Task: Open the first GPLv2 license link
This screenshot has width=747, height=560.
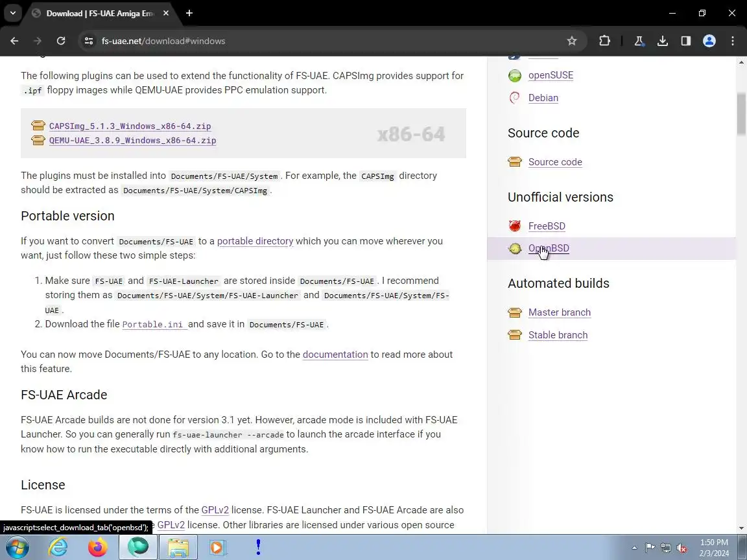Action: point(215,510)
